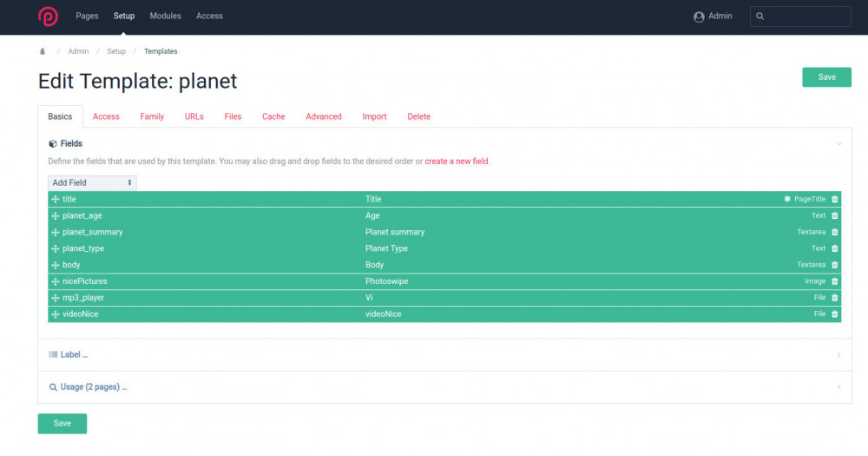Open the Advanced tab
868x456 pixels.
[324, 116]
